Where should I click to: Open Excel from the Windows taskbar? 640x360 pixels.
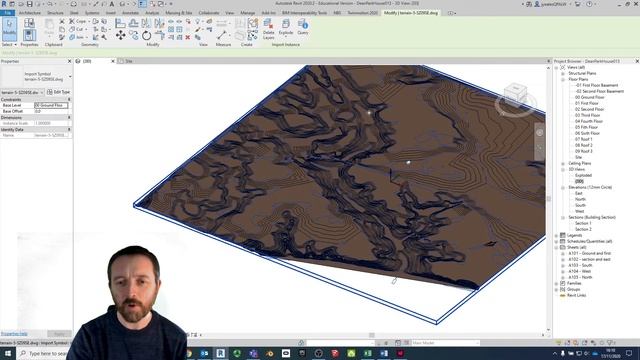point(367,353)
